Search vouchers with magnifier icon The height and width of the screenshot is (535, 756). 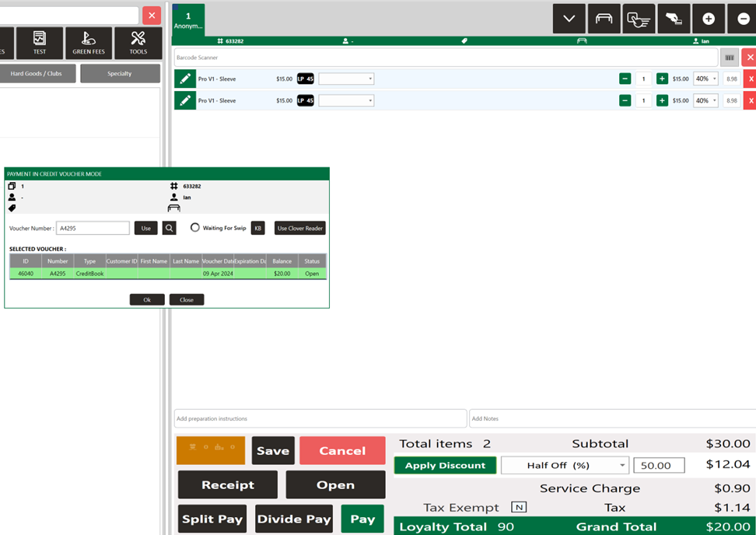[170, 229]
